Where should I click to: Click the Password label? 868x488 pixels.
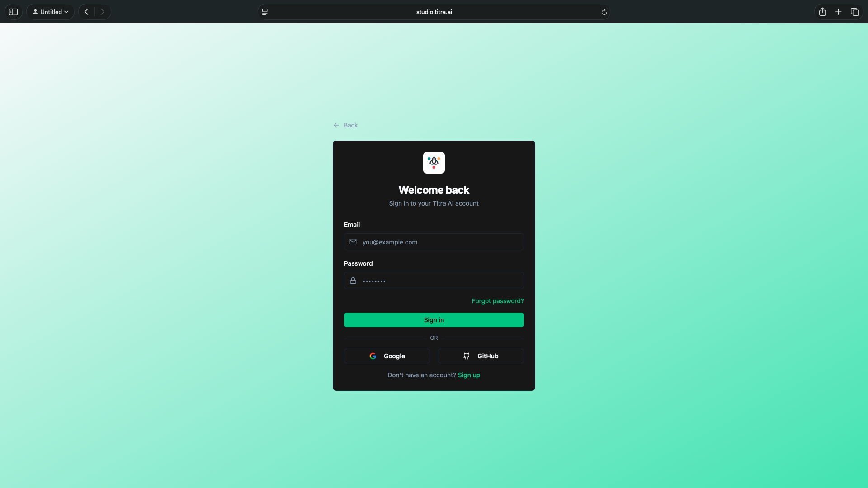click(x=358, y=263)
